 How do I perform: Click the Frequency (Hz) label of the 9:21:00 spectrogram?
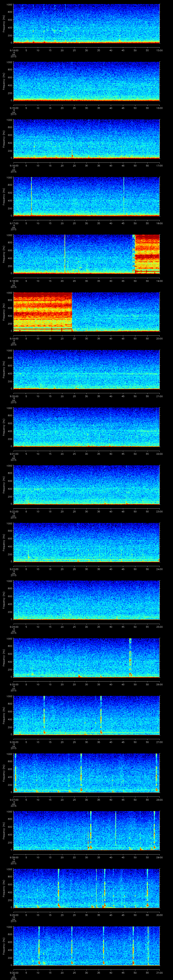[4, 427]
